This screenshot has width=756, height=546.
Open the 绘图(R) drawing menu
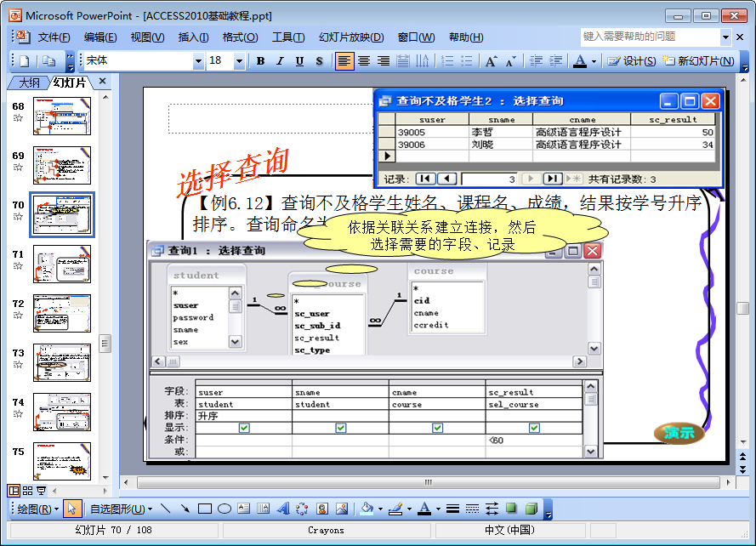(37, 509)
